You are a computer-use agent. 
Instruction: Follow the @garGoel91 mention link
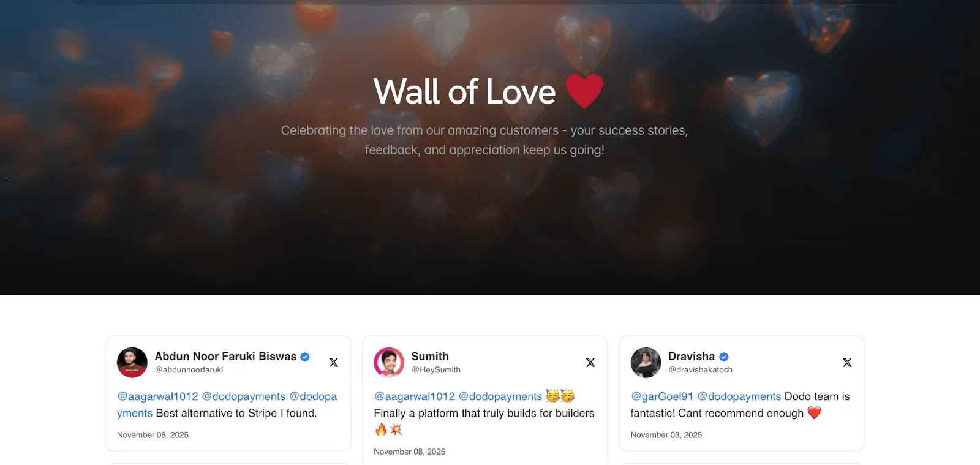[x=662, y=396]
